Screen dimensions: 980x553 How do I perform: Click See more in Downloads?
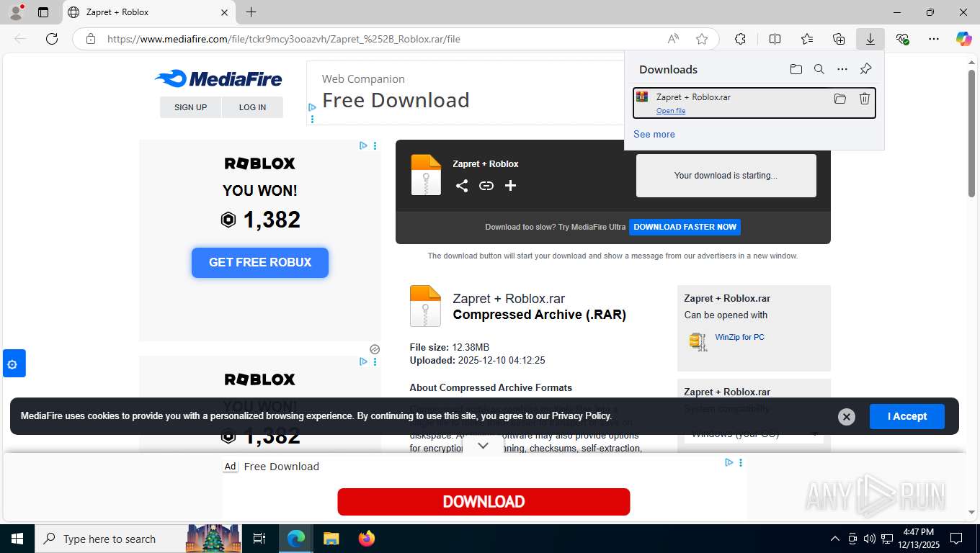(654, 134)
